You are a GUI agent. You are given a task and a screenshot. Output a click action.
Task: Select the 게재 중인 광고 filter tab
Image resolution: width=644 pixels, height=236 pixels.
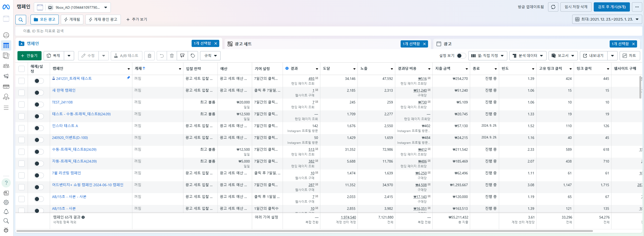[x=103, y=20]
